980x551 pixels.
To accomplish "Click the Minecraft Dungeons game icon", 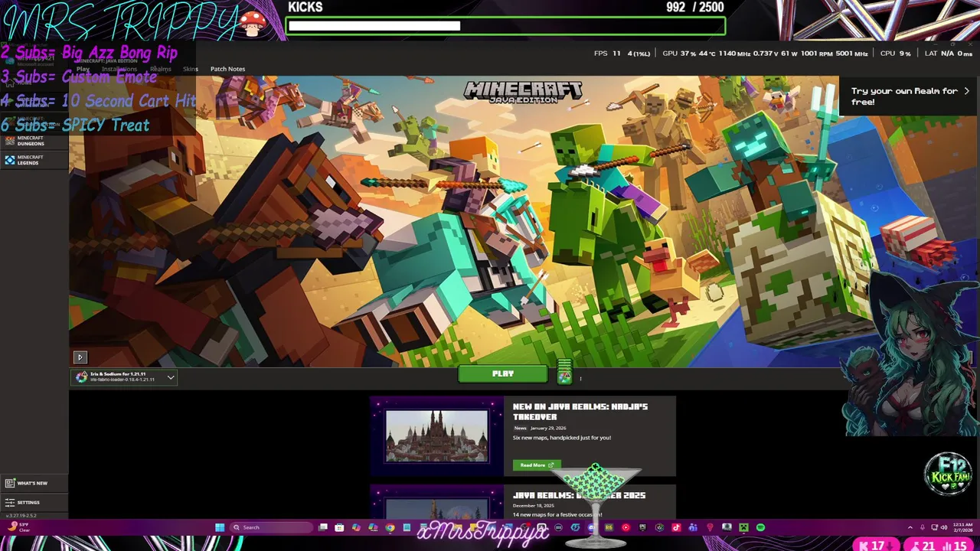I will coord(9,141).
